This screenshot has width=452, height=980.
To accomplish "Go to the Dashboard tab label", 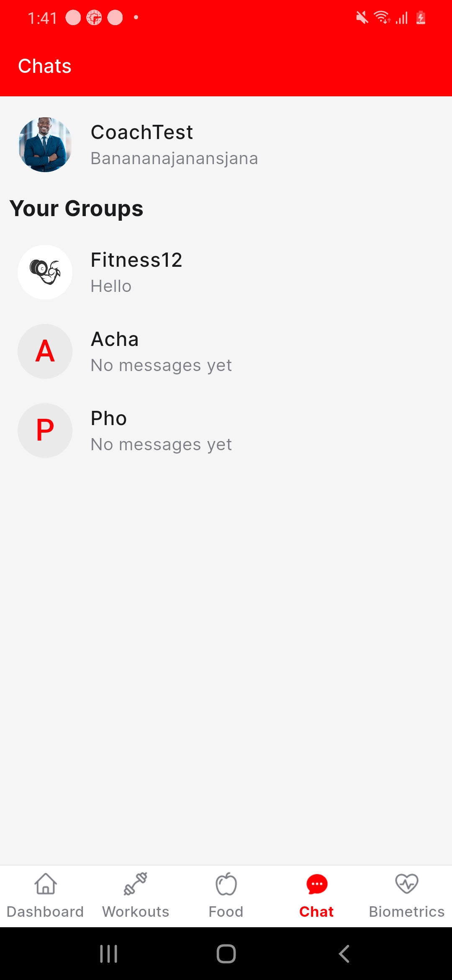I will (x=45, y=912).
